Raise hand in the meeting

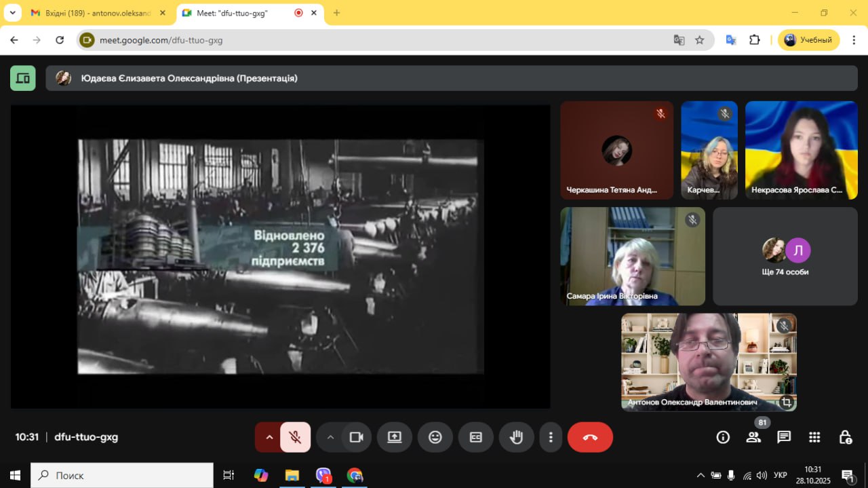[516, 437]
